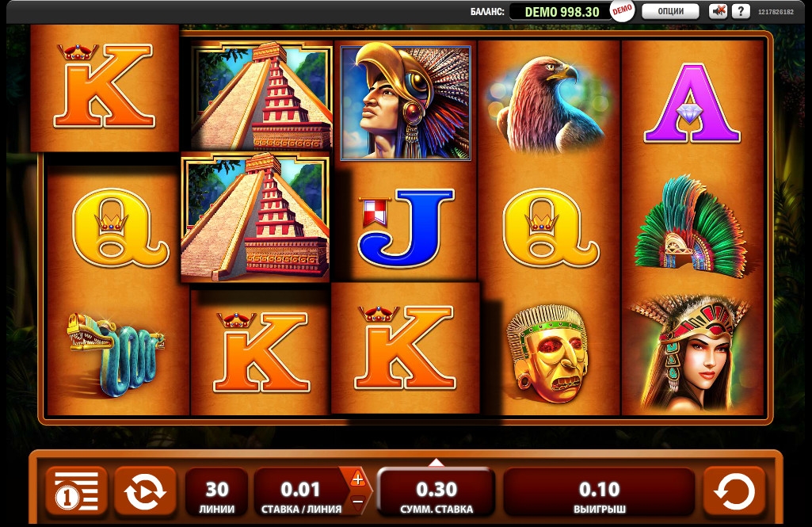Spin the reels with the spin button
The height and width of the screenshot is (527, 812).
click(x=734, y=492)
